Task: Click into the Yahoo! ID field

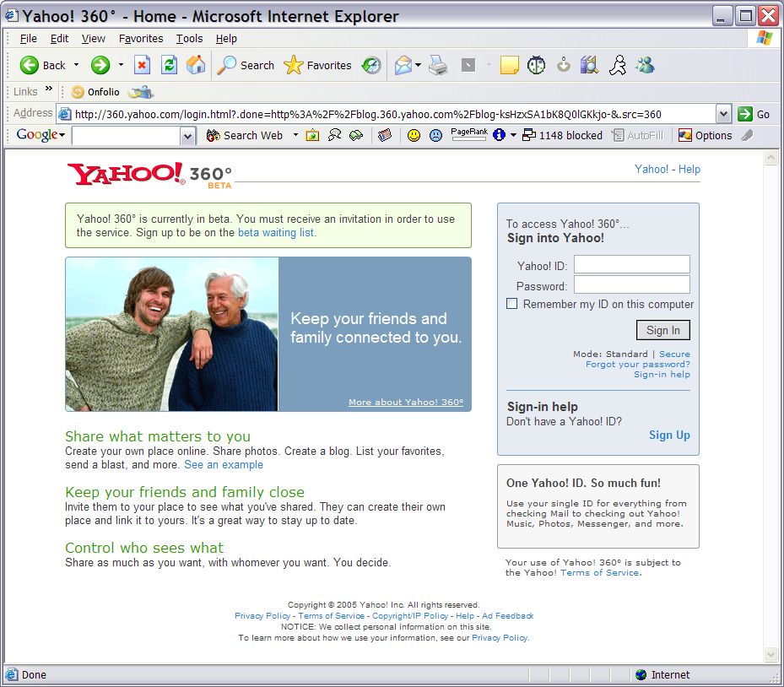Action: [x=631, y=265]
